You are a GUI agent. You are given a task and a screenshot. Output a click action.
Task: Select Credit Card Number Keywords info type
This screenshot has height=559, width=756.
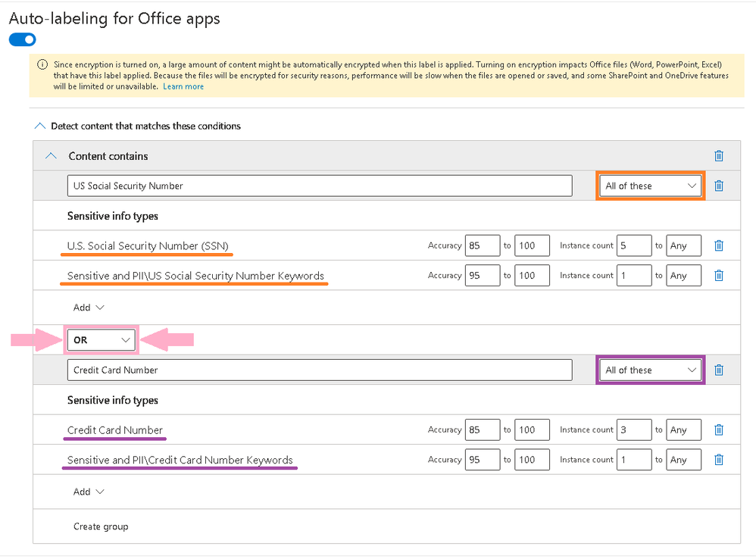pyautogui.click(x=180, y=460)
